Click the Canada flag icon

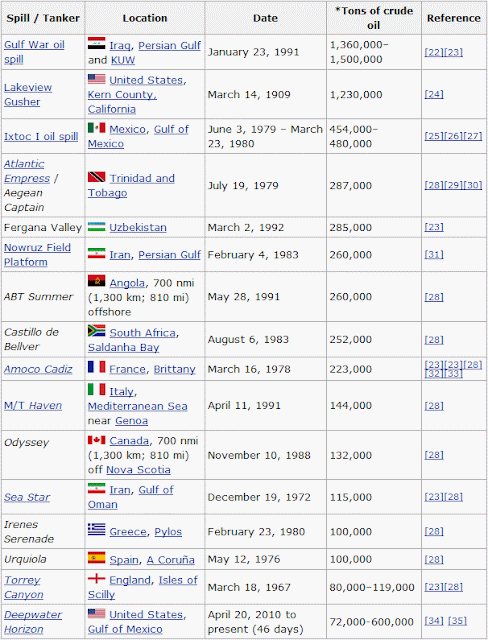(96, 440)
